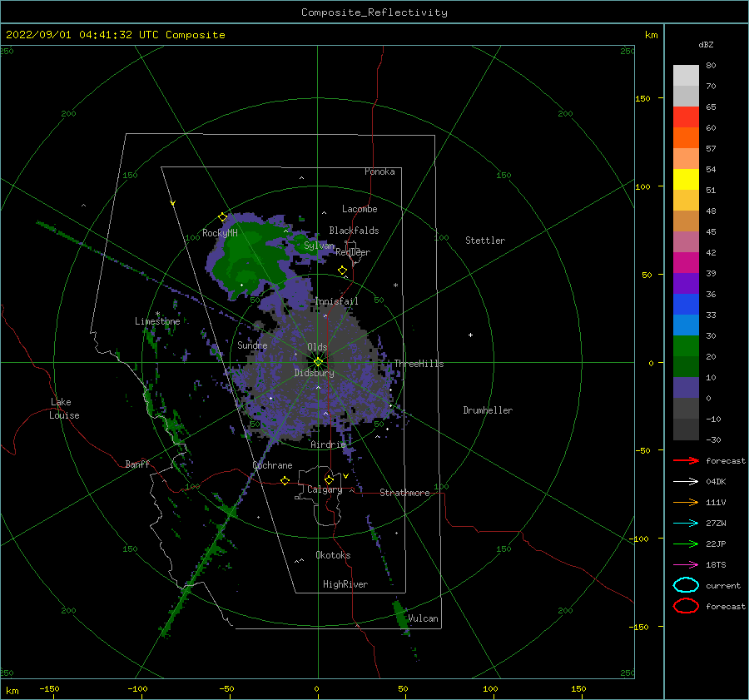Viewport: 749px width, 700px height.
Task: Click the white asterisk marker near Limestone
Action: point(157,314)
